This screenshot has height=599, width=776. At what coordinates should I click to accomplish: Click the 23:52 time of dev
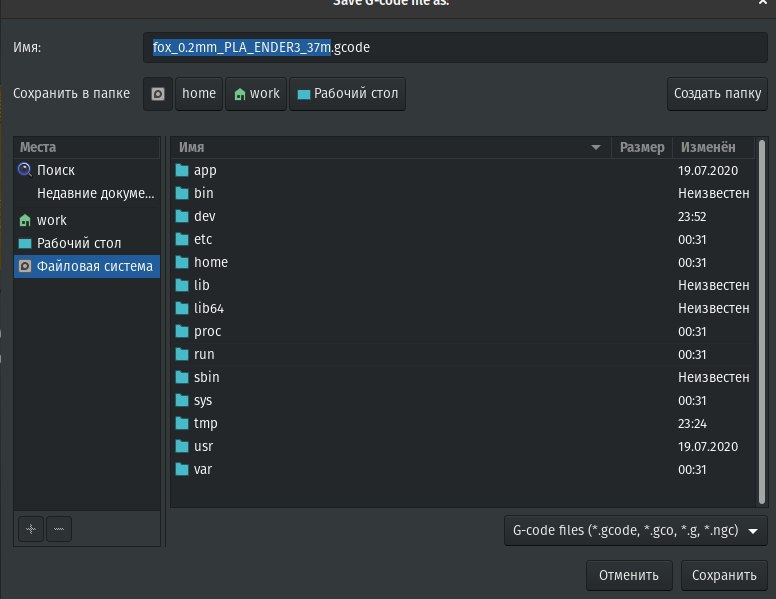692,217
